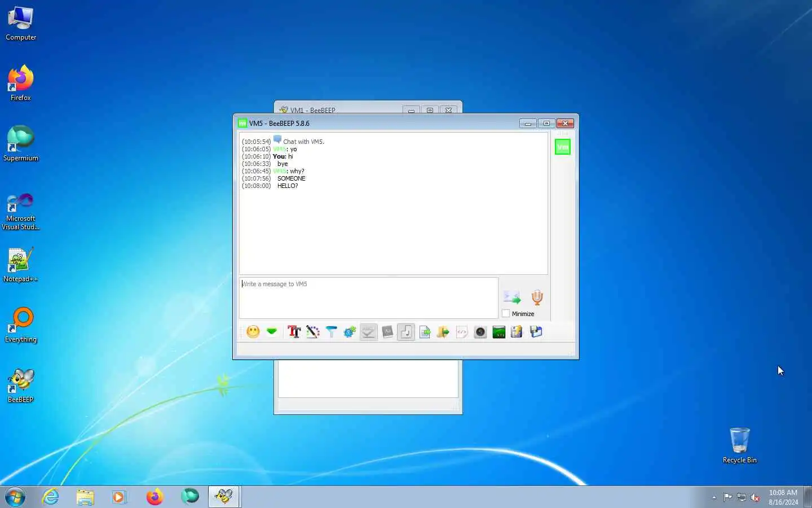The width and height of the screenshot is (812, 508).
Task: Maximize the VM5 - BeeBEEP window
Action: pos(546,123)
